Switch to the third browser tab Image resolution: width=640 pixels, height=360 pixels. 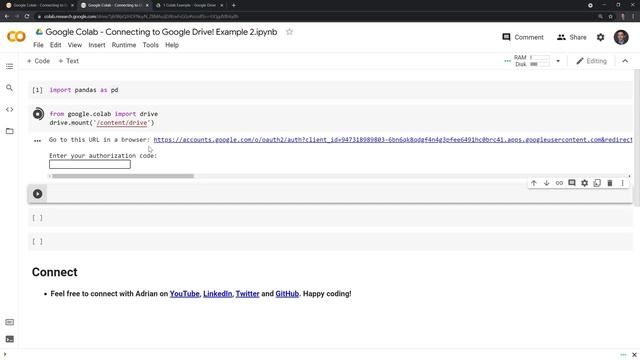pyautogui.click(x=189, y=5)
